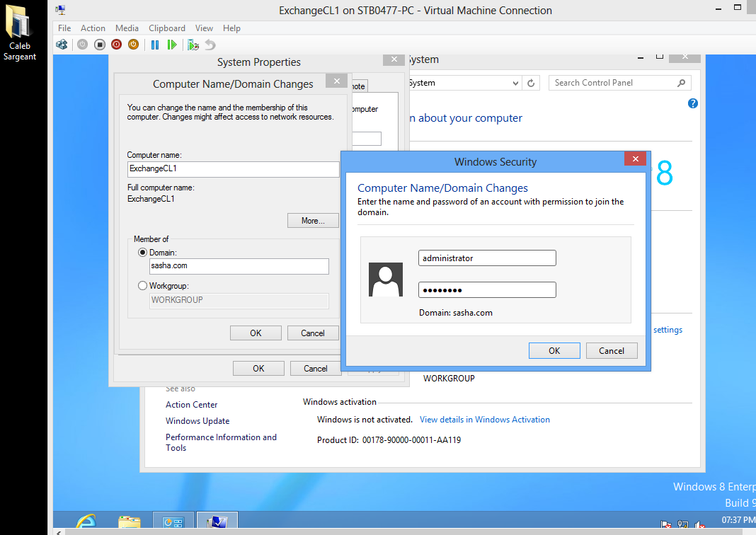Open Performance Information and Tools link

point(221,442)
